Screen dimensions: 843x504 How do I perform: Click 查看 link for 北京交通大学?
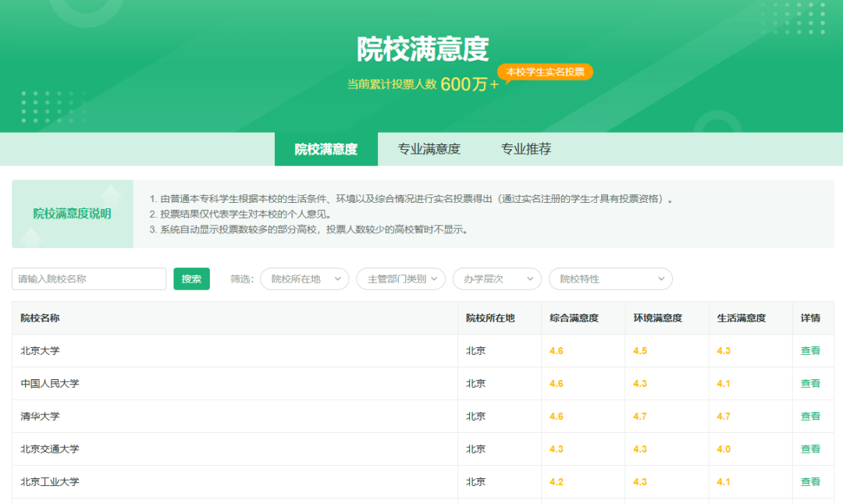[810, 449]
